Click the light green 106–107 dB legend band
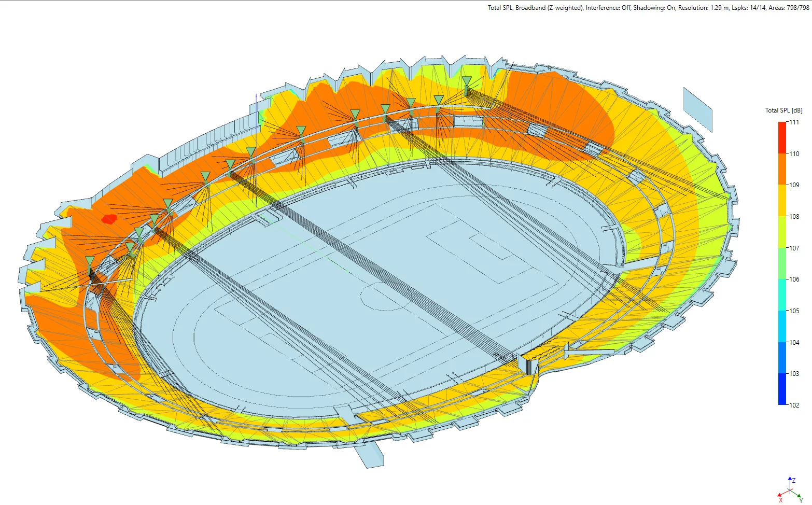Viewport: 812px width, 505px height. (782, 263)
